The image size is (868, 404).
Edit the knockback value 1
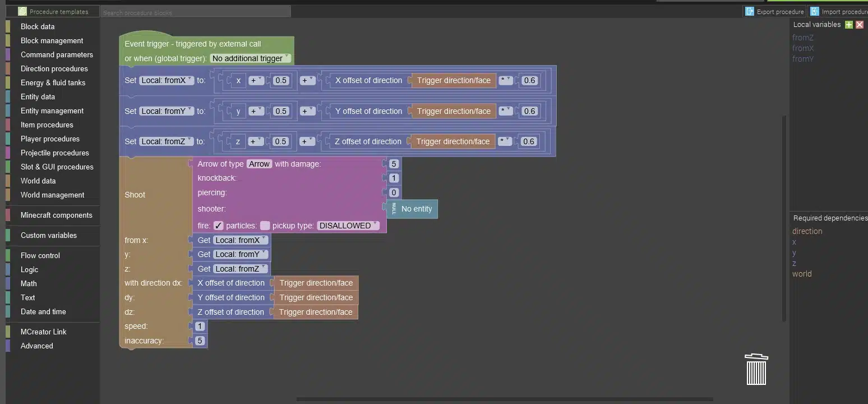tap(394, 178)
